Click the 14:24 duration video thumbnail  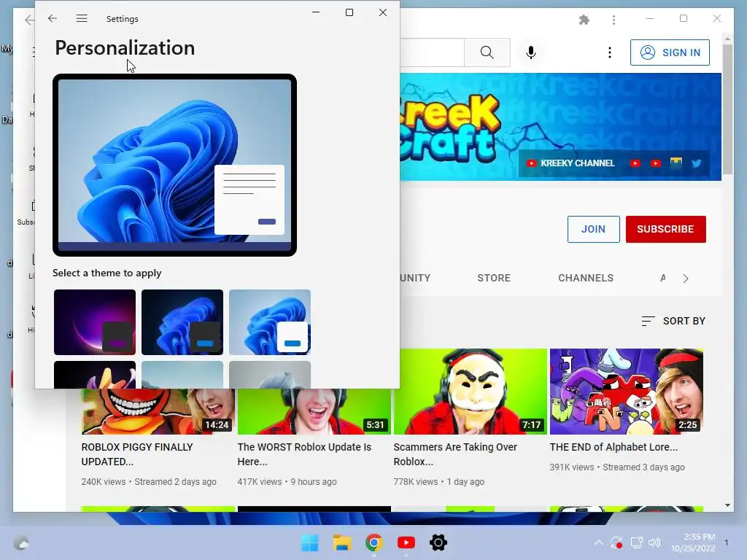[158, 411]
